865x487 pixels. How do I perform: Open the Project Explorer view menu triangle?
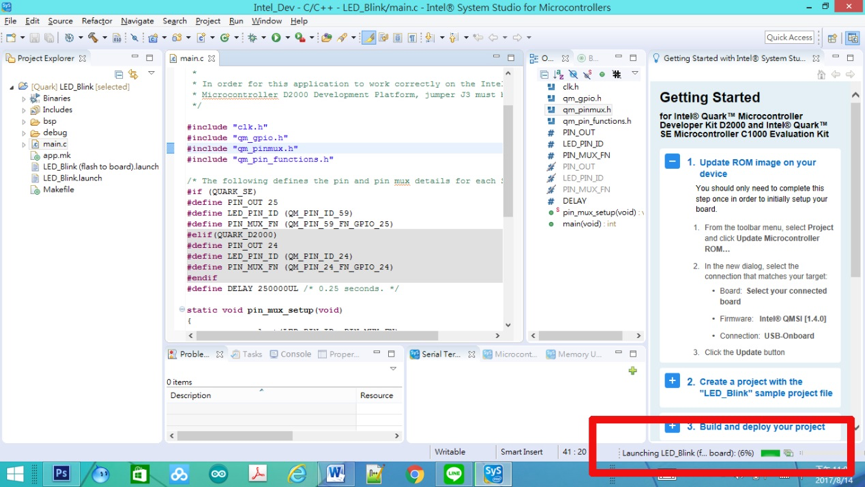(151, 73)
